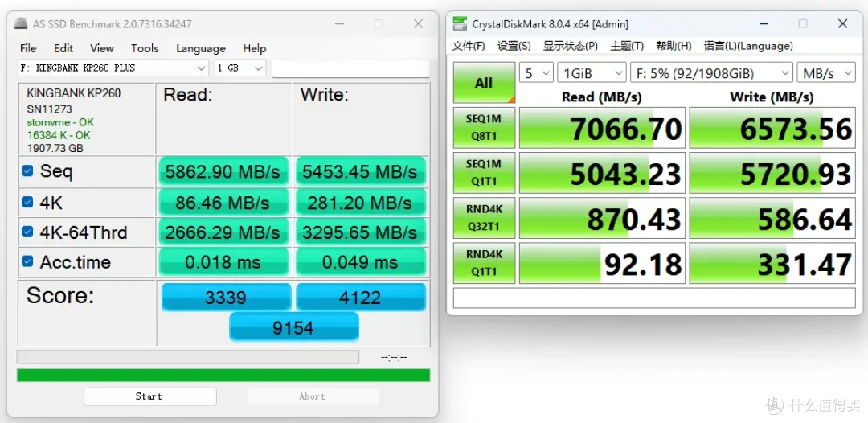Viewport: 868px width, 423px height.
Task: Open the Language menu in AS SSD
Action: pyautogui.click(x=200, y=48)
